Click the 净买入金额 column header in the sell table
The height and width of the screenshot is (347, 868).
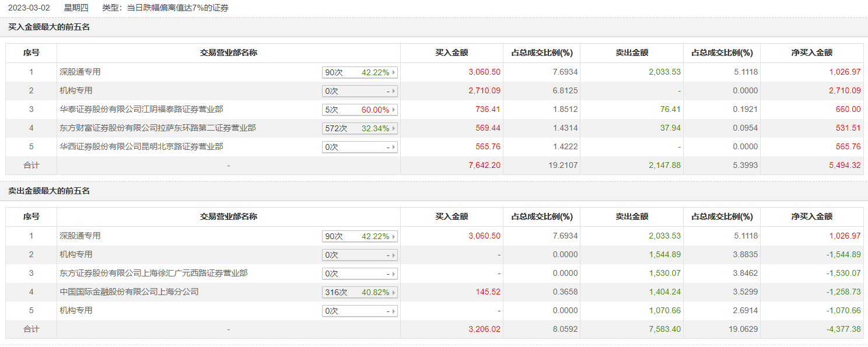[811, 216]
